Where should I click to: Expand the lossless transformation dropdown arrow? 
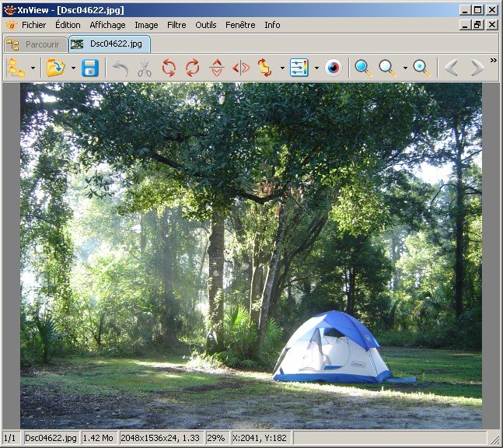(x=282, y=68)
